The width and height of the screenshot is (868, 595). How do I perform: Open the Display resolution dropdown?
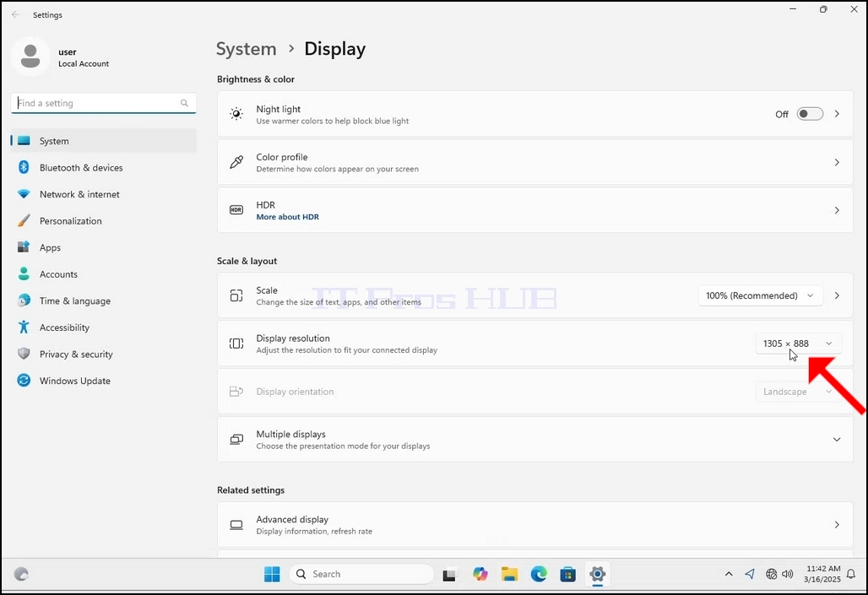pyautogui.click(x=798, y=343)
